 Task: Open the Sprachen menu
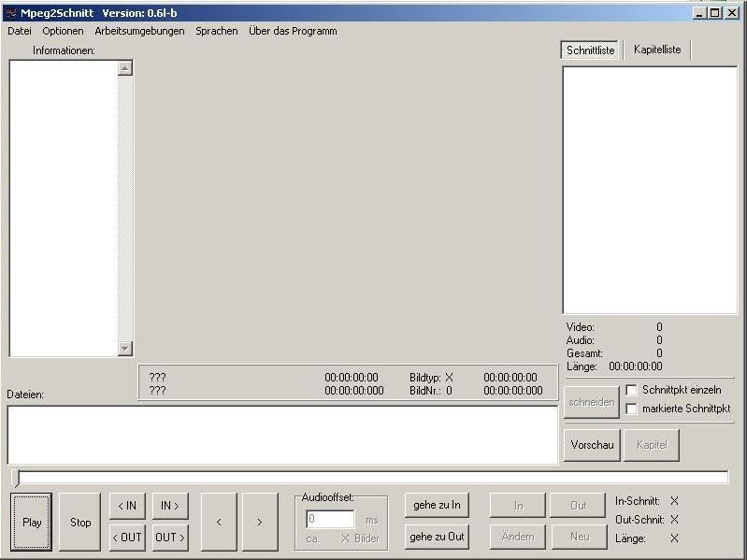pyautogui.click(x=216, y=31)
